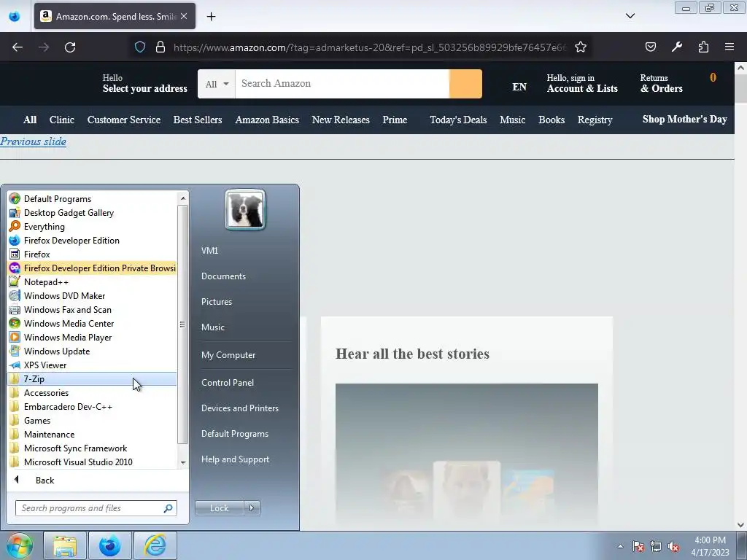The height and width of the screenshot is (560, 747).
Task: Open Music from the Start menu
Action: point(212,327)
